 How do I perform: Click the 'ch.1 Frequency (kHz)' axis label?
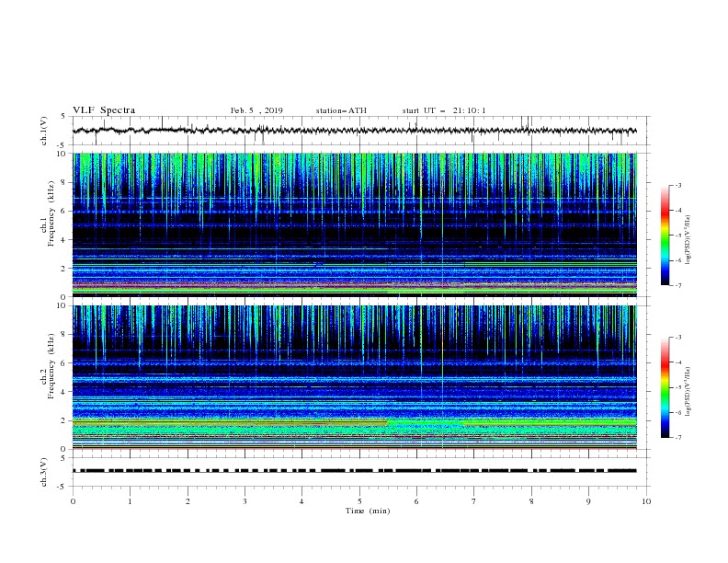tap(48, 213)
